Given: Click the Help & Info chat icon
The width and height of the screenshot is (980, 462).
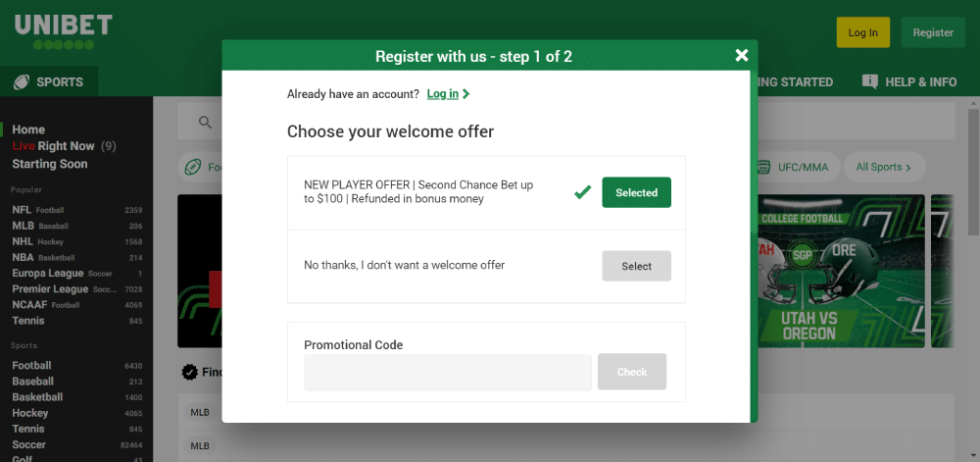Looking at the screenshot, I should coord(869,81).
